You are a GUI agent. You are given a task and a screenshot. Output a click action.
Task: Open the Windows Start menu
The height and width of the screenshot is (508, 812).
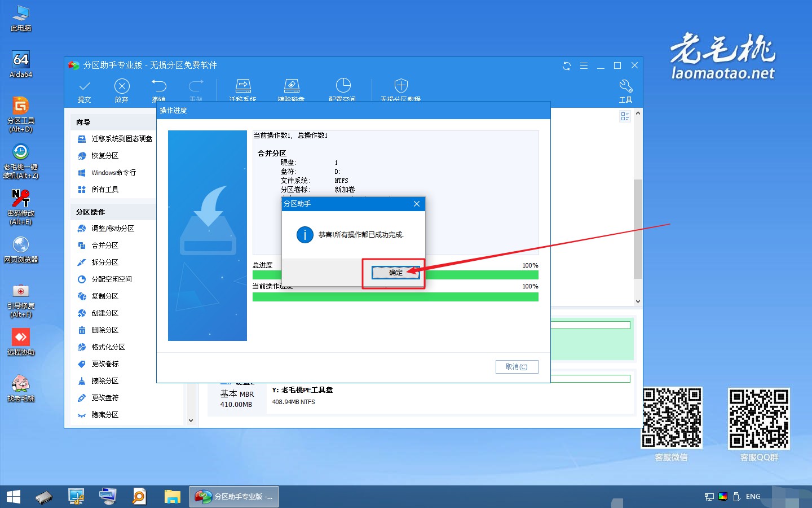coord(14,497)
